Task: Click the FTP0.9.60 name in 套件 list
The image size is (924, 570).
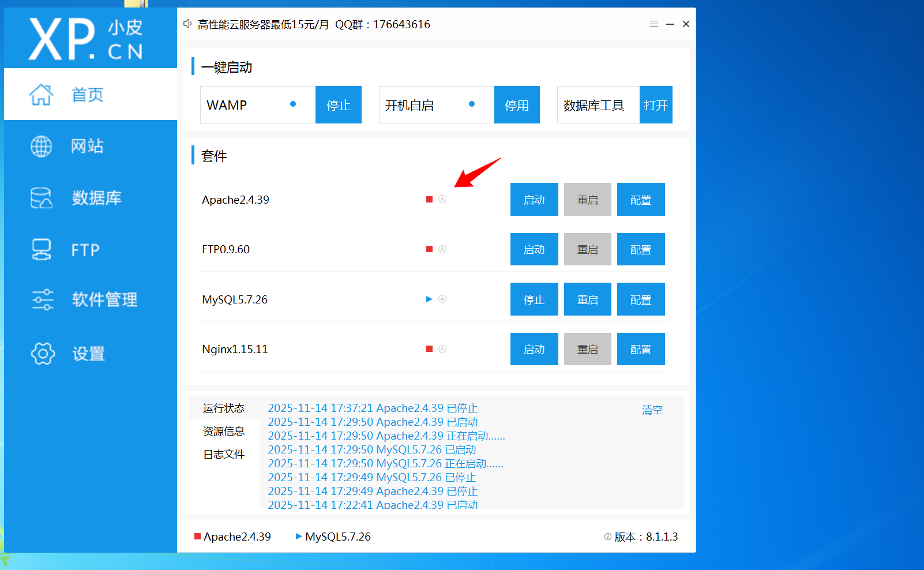Action: 226,249
